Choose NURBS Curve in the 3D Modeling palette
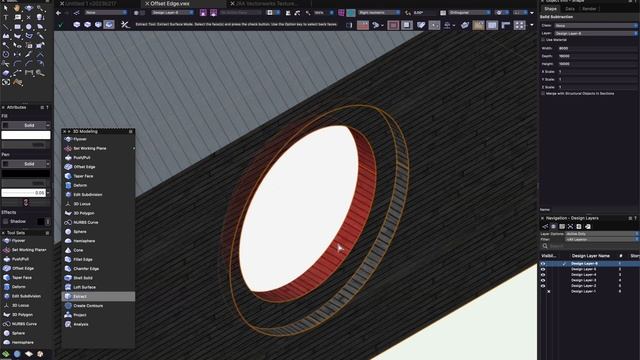 [98, 222]
